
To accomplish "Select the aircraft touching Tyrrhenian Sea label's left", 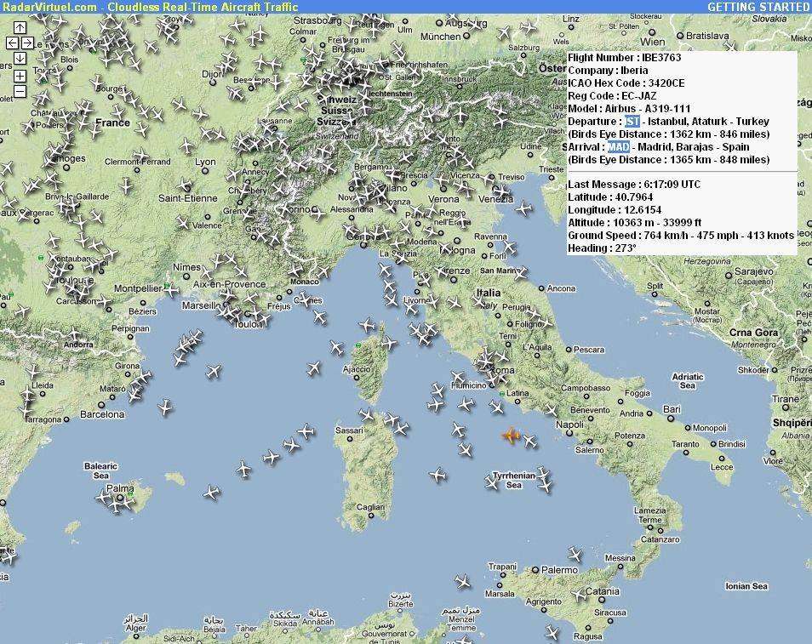I will tap(491, 482).
